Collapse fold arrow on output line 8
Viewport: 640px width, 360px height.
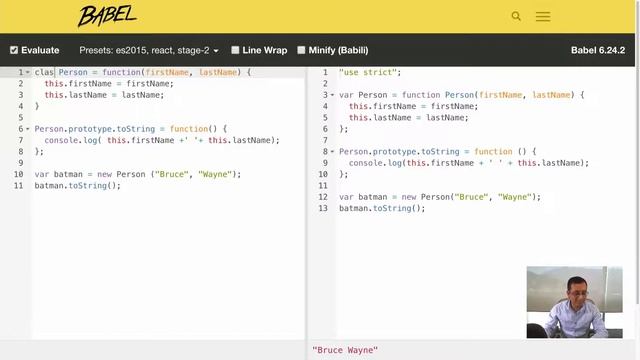[332, 152]
